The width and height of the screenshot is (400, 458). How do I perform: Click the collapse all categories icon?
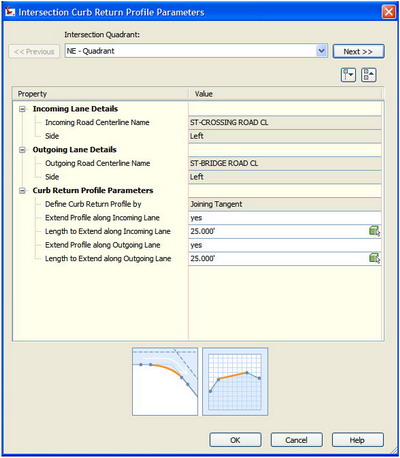(x=369, y=75)
